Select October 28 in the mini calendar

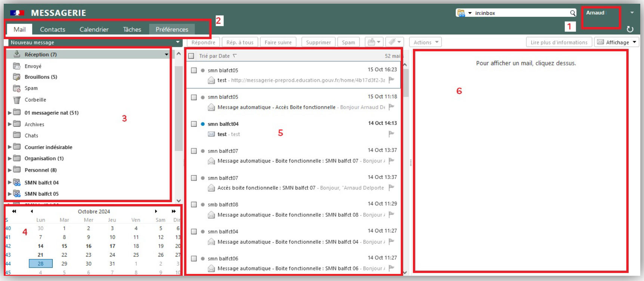[41, 264]
